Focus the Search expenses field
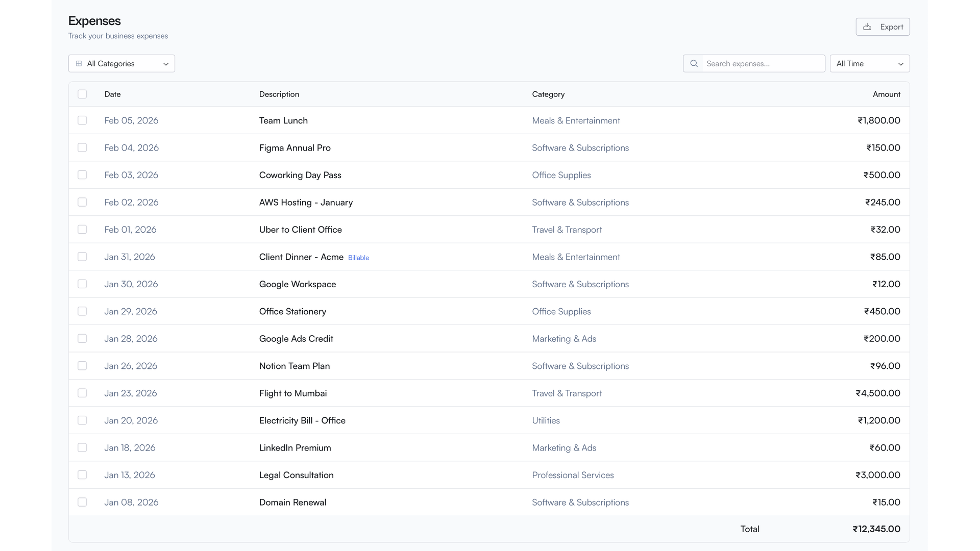This screenshot has width=980, height=551. 763,64
